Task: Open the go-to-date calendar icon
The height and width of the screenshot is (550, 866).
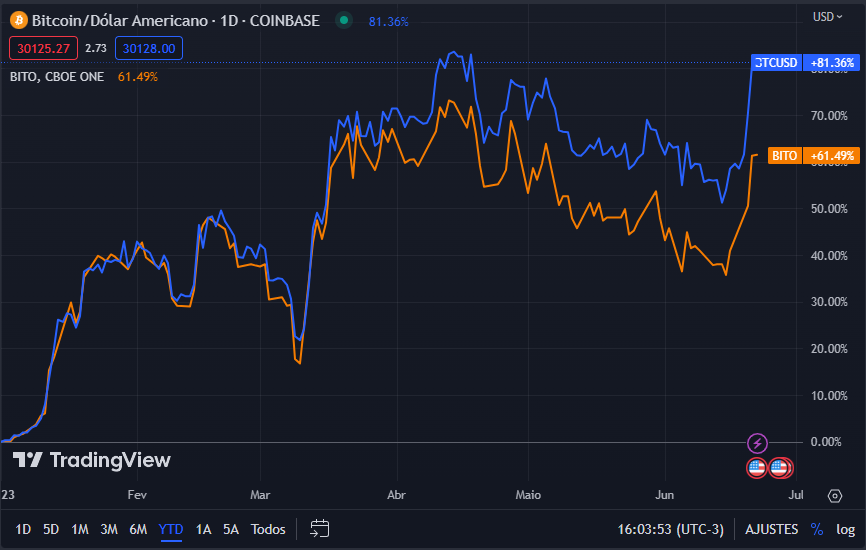Action: coord(320,528)
